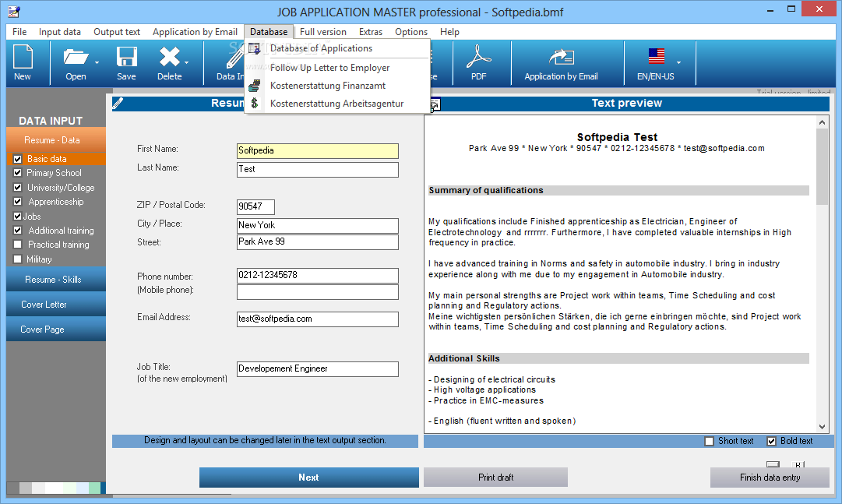Click the First Name input field
Viewport: 842px width, 504px height.
(x=317, y=150)
